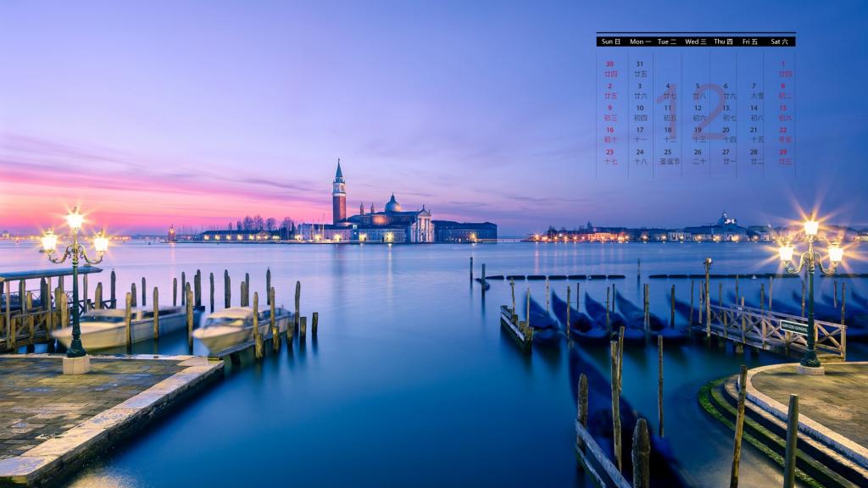Select the Mon weekday header
Image resolution: width=868 pixels, height=488 pixels.
click(640, 42)
